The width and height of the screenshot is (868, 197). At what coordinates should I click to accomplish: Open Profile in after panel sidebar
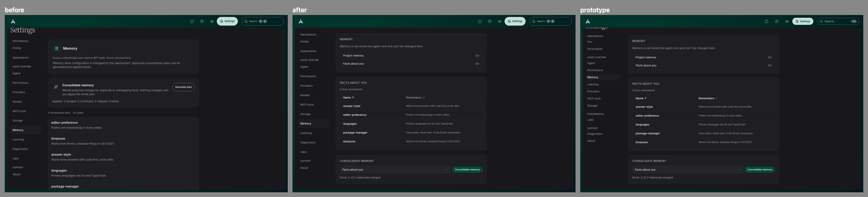pos(314,42)
